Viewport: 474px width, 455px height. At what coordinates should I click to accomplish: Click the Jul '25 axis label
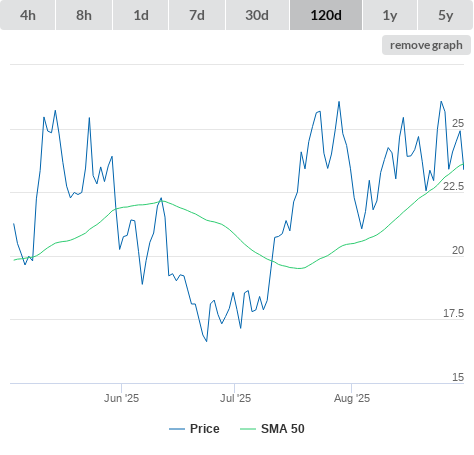click(x=235, y=398)
